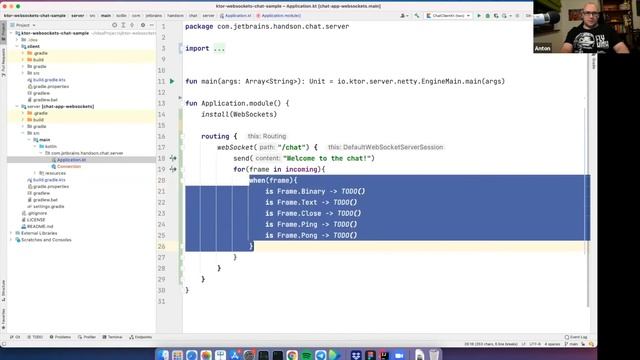640x360 pixels.
Task: Open Safari from the Dock
Action: pyautogui.click(x=191, y=355)
